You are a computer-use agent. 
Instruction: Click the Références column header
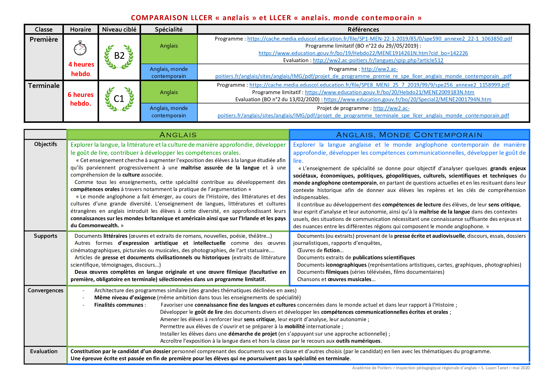coord(363,29)
